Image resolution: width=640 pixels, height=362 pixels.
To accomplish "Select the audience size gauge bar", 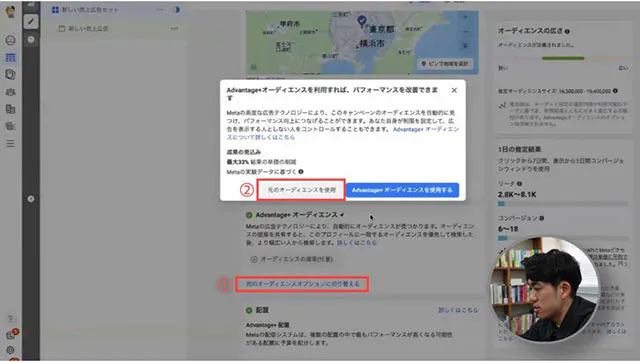I will (563, 58).
